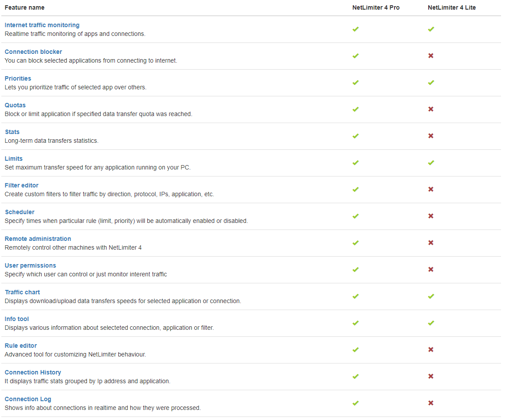This screenshot has width=508, height=420.
Task: Click Lite red cross in Stats row
Action: click(x=431, y=136)
